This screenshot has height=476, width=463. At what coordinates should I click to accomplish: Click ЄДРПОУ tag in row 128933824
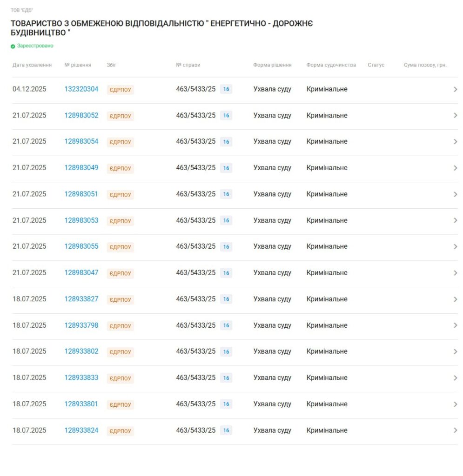click(121, 431)
